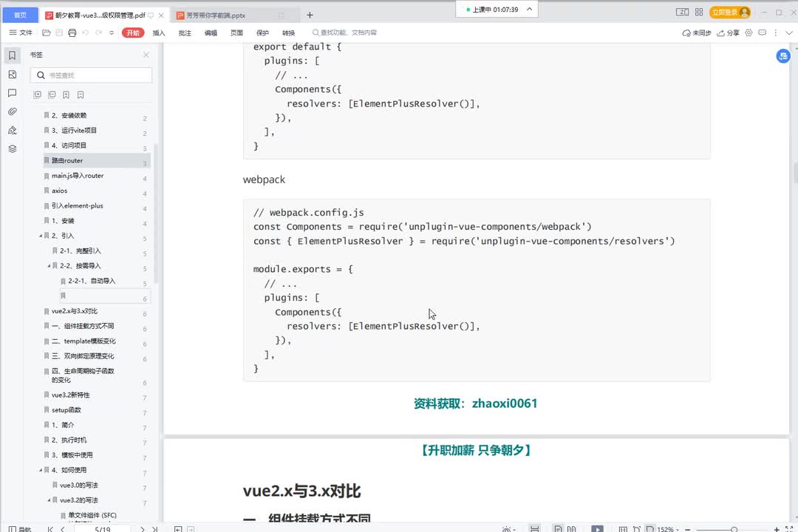This screenshot has height=532, width=798.
Task: Click the expand all bookmarks icon
Action: pyautogui.click(x=37, y=95)
